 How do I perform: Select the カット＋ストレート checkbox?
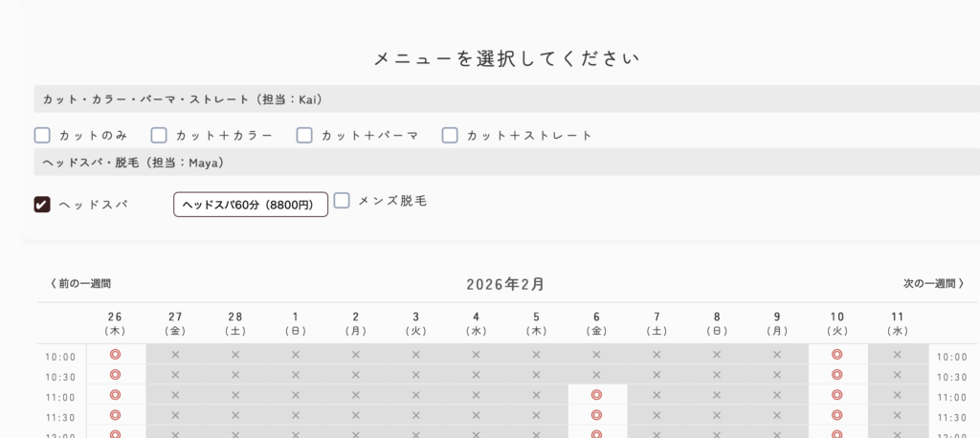pyautogui.click(x=450, y=135)
